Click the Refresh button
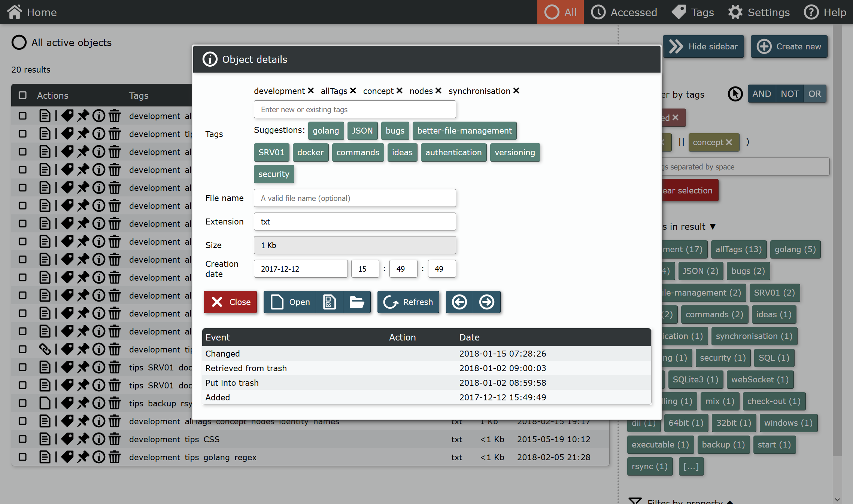The image size is (853, 504). (409, 302)
